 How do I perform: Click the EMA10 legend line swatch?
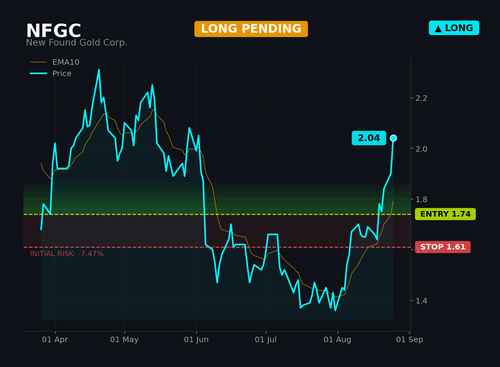pos(38,62)
